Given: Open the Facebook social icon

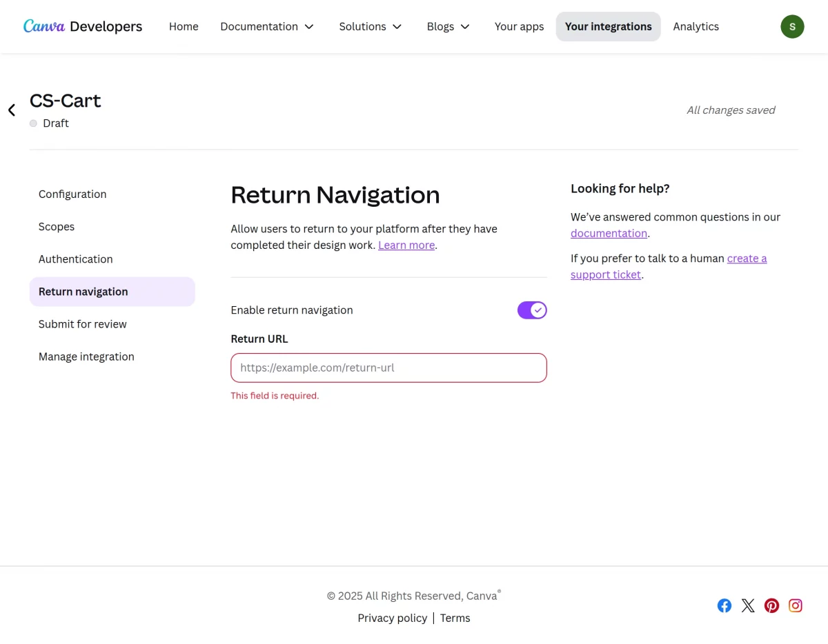Looking at the screenshot, I should click(x=724, y=605).
